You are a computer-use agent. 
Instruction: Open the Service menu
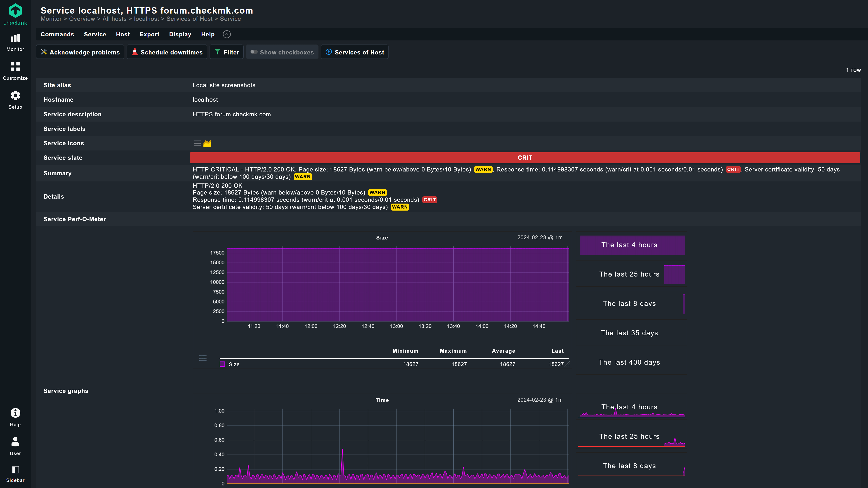click(95, 34)
